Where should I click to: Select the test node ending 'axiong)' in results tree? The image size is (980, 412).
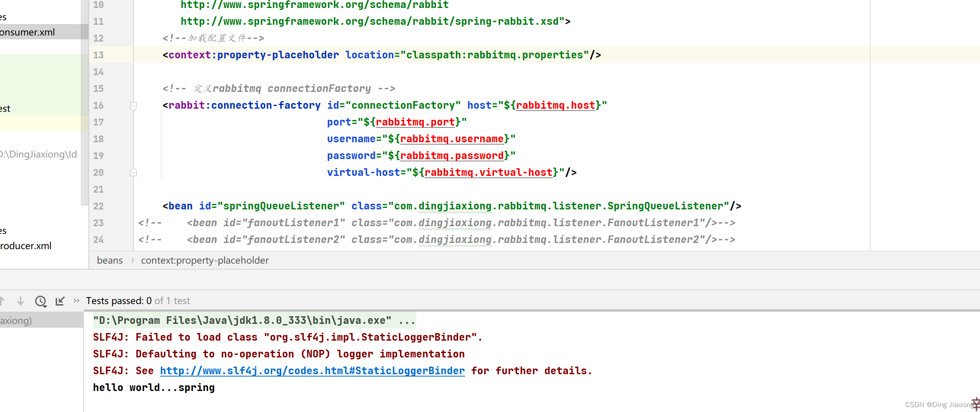(x=42, y=320)
